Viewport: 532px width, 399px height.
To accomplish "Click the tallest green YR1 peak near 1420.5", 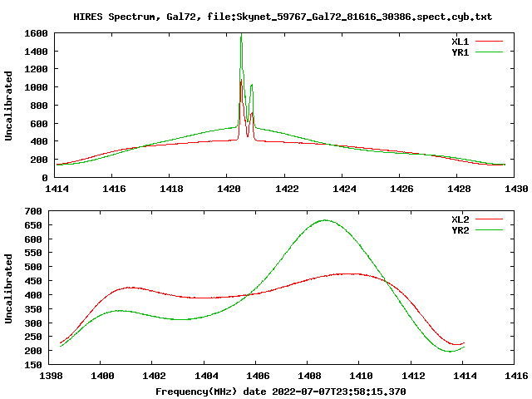I will (241, 35).
